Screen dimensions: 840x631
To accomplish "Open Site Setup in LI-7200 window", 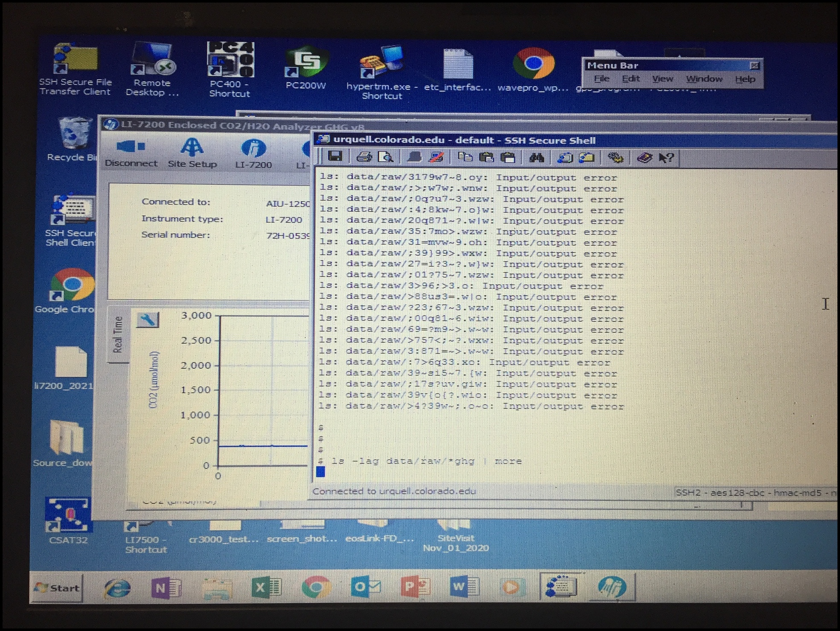I will pyautogui.click(x=192, y=153).
